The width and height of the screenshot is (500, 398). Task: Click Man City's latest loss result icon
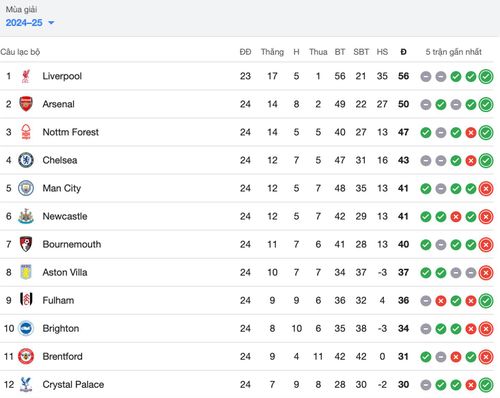click(x=486, y=189)
